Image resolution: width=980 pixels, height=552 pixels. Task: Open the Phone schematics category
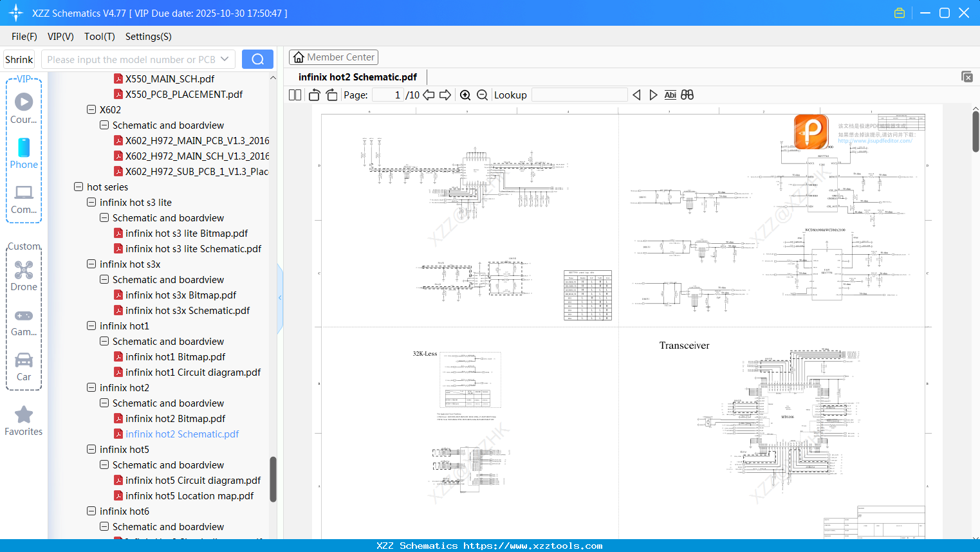coord(23,154)
